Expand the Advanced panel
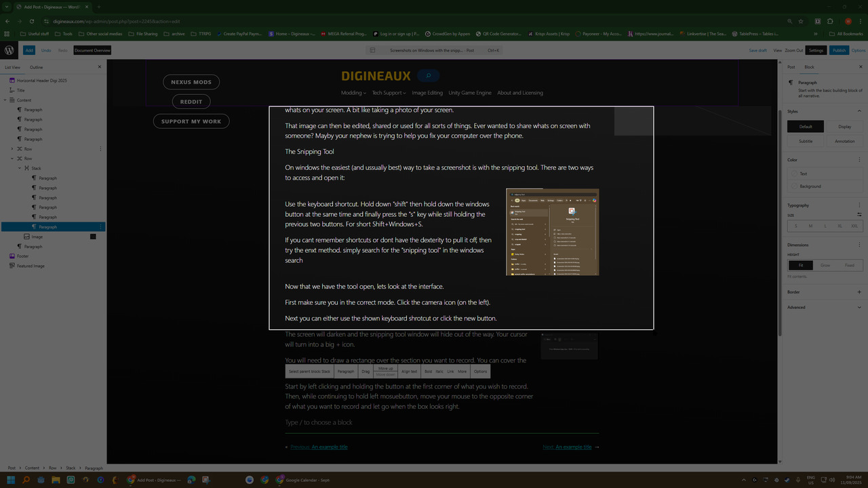Image resolution: width=868 pixels, height=488 pixels. pos(860,307)
